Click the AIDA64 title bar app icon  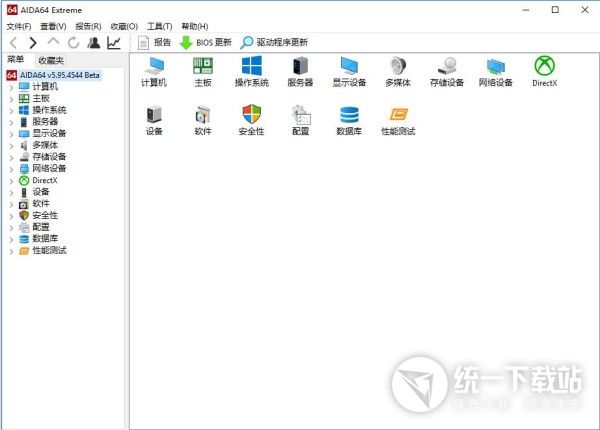pos(12,10)
